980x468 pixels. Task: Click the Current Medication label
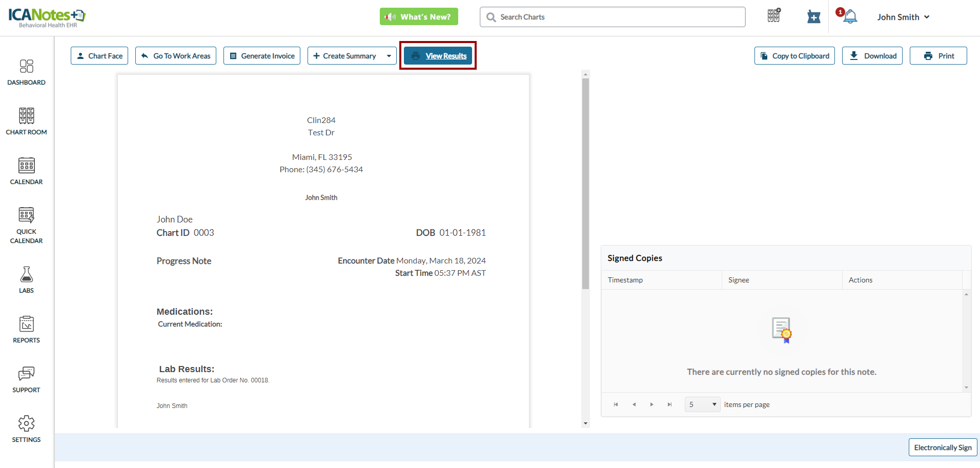190,324
